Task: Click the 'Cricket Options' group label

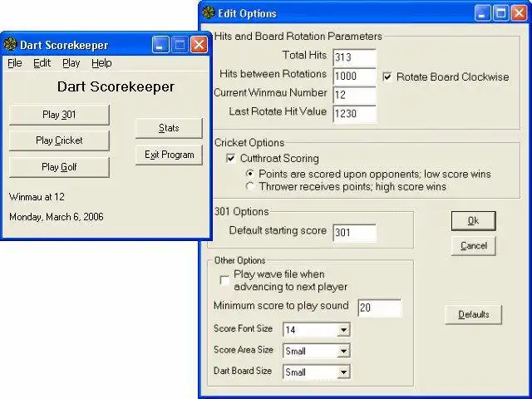Action: pyautogui.click(x=249, y=143)
